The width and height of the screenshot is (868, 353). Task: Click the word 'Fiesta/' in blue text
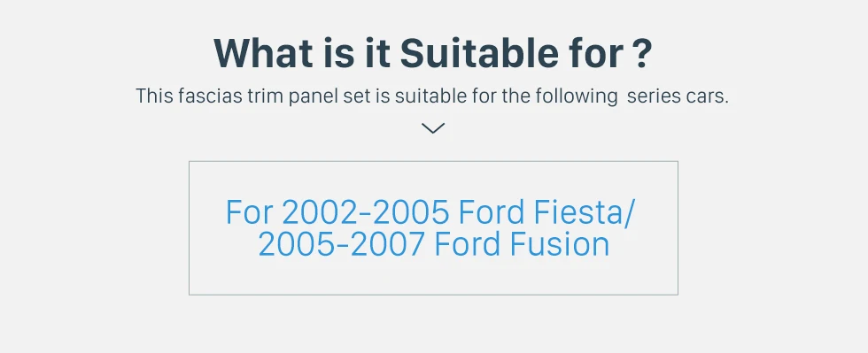[585, 212]
